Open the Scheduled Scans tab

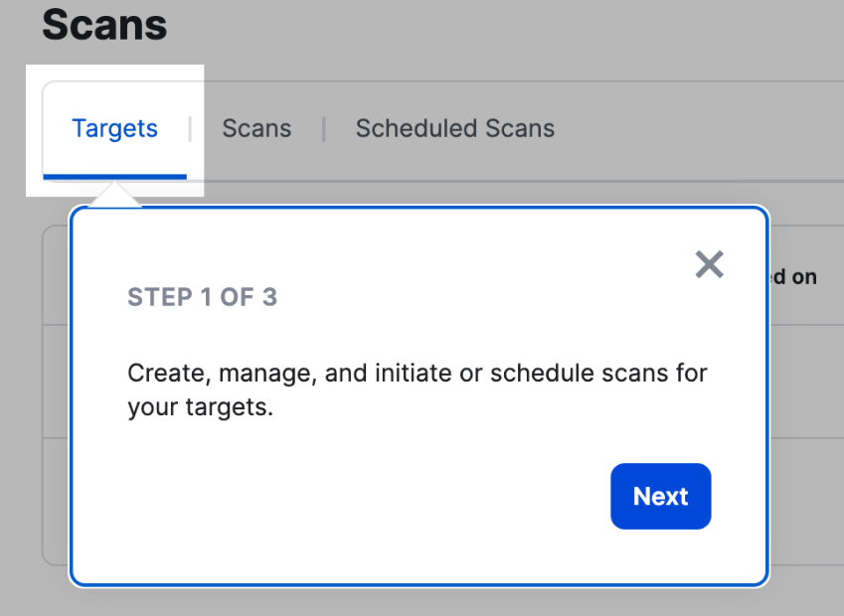(454, 128)
